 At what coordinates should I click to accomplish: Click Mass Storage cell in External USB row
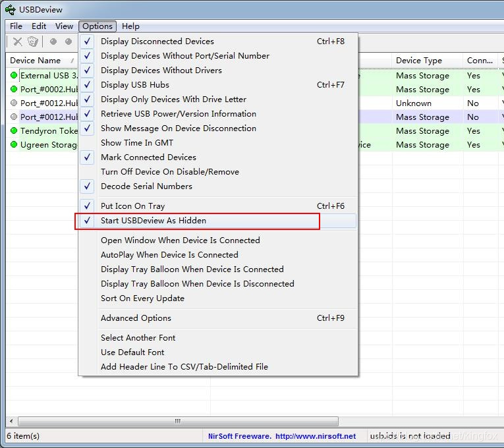(x=422, y=76)
